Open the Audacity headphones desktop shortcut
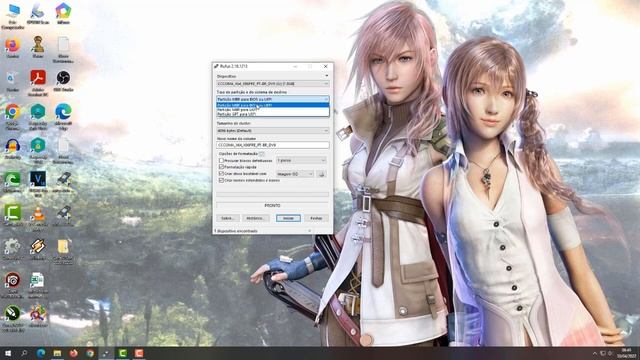 point(13,149)
